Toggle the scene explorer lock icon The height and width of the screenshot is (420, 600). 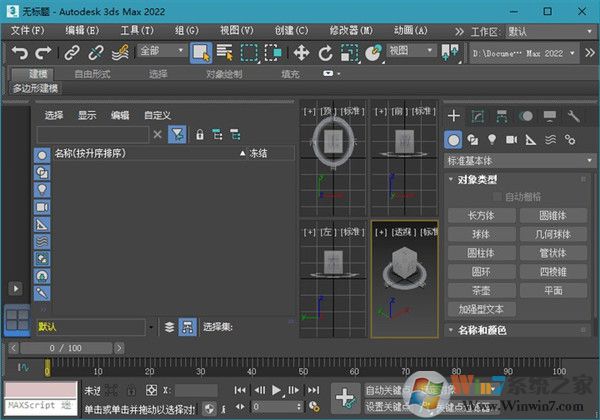[x=200, y=134]
